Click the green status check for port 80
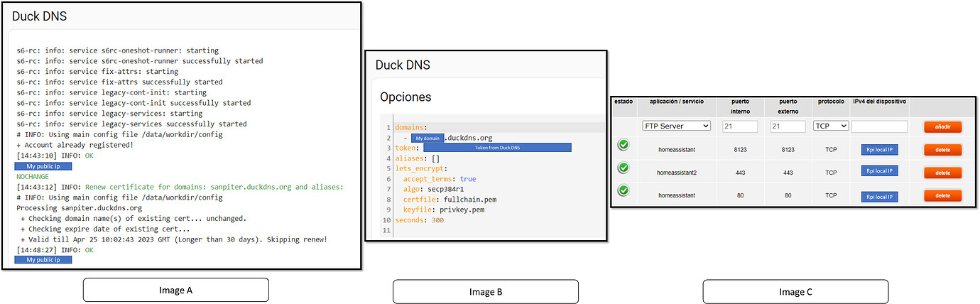This screenshot has width=980, height=304. click(624, 191)
